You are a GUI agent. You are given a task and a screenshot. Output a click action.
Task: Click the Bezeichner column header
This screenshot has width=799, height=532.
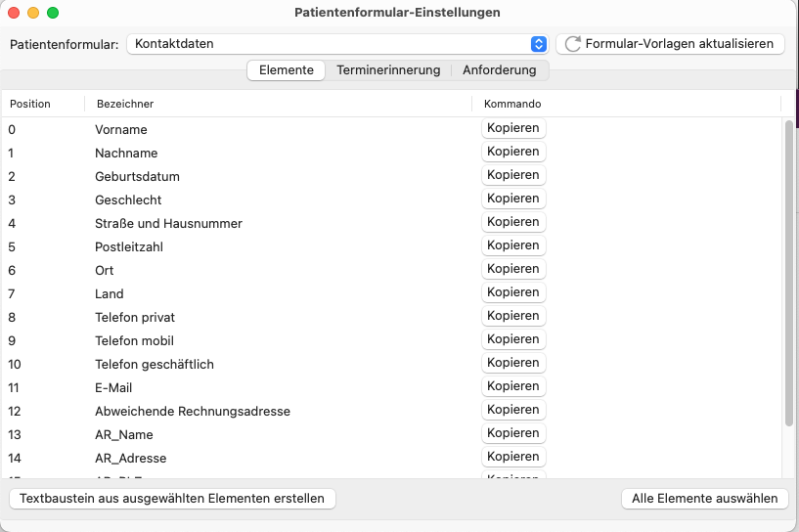coord(125,104)
